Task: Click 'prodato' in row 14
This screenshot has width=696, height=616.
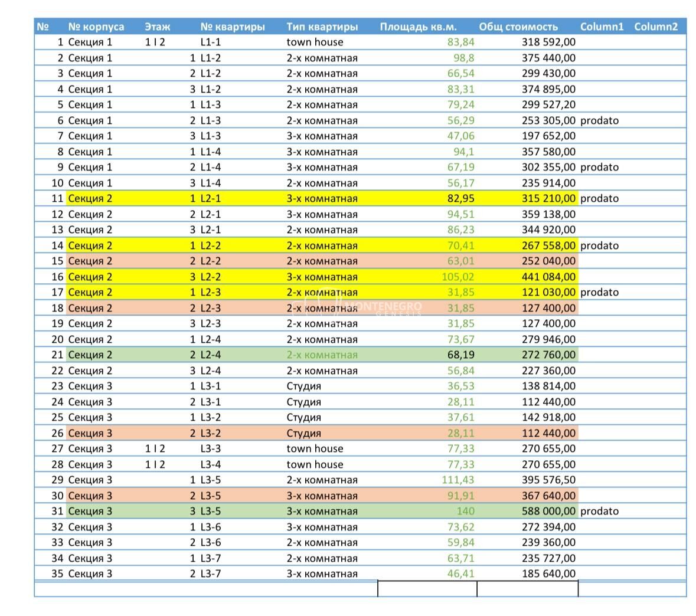Action: point(599,245)
